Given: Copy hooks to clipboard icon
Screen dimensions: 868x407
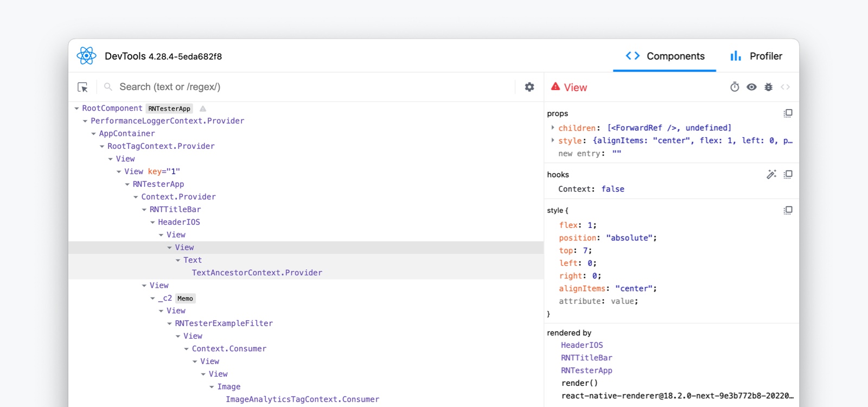Looking at the screenshot, I should 788,174.
